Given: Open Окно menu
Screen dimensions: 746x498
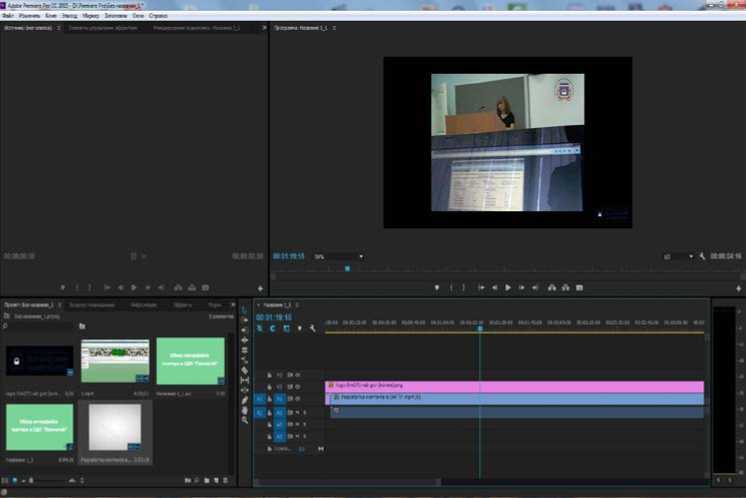Looking at the screenshot, I should click(138, 16).
